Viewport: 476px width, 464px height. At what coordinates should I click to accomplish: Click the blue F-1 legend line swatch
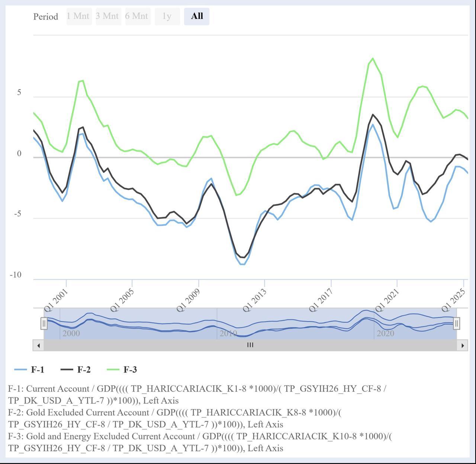20,370
